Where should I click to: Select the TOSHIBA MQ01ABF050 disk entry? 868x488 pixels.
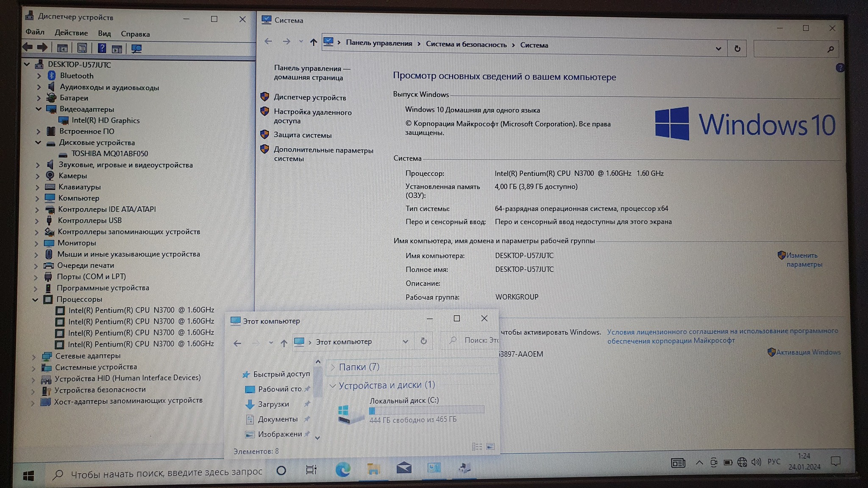pos(109,154)
